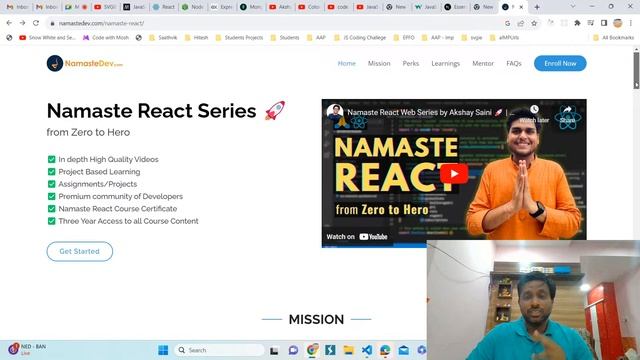Go to the Learnings nav item
The width and height of the screenshot is (640, 360).
(445, 63)
